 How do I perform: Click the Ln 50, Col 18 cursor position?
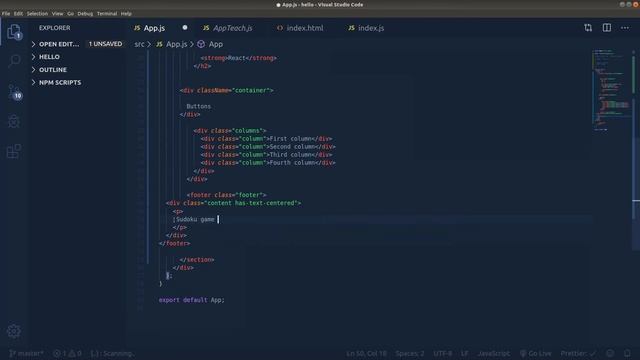[x=366, y=353]
